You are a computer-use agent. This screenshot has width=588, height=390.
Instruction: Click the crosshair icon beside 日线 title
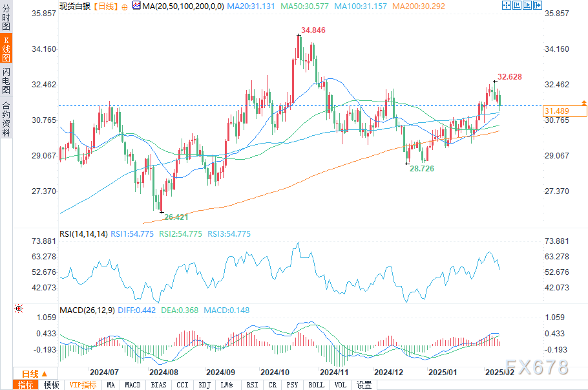click(125, 6)
